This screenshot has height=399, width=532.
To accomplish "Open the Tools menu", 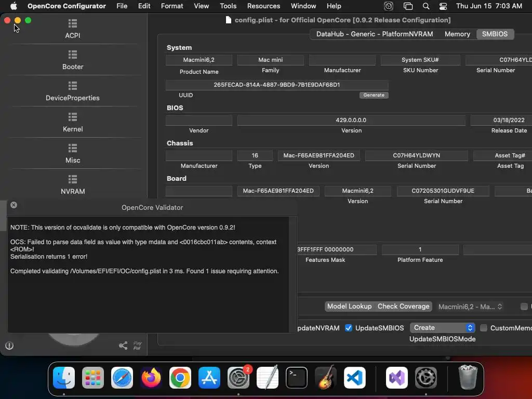I will coord(228,6).
